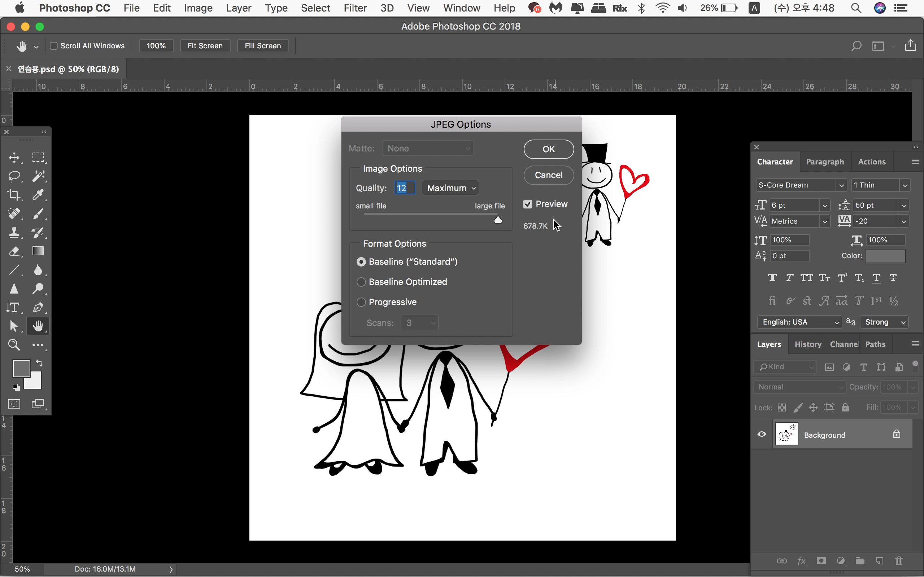This screenshot has height=577, width=924.
Task: Expand the English: USA language dropdown
Action: 799,322
